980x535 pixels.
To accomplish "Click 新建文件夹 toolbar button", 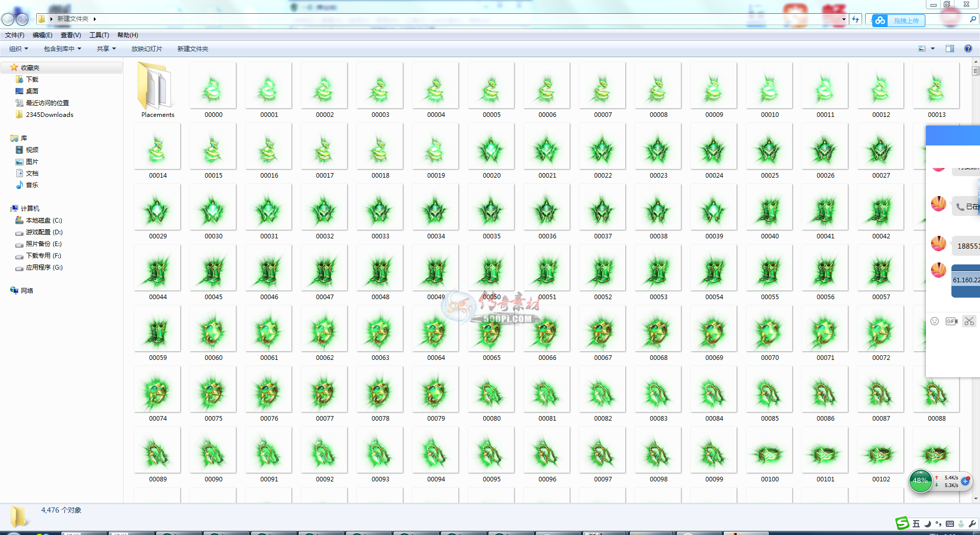I will click(192, 48).
